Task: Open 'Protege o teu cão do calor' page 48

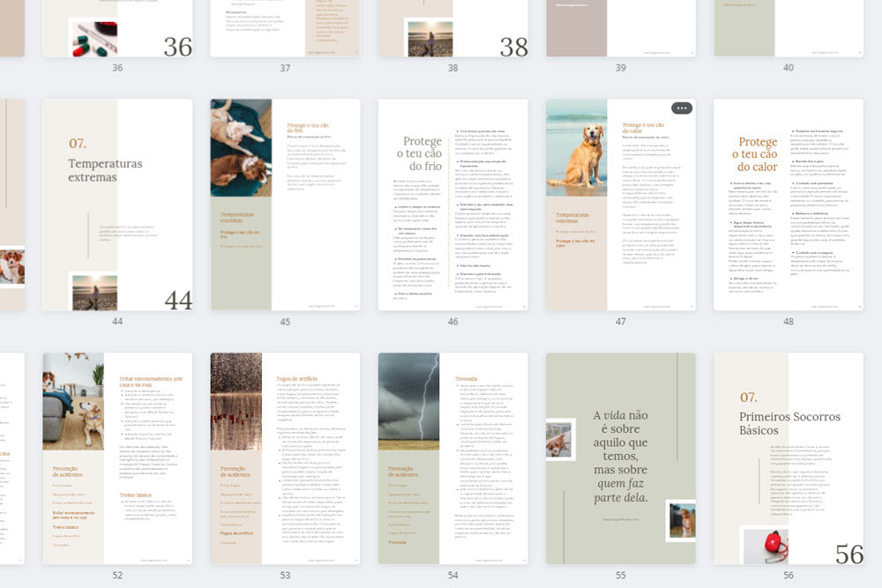Action: click(789, 205)
